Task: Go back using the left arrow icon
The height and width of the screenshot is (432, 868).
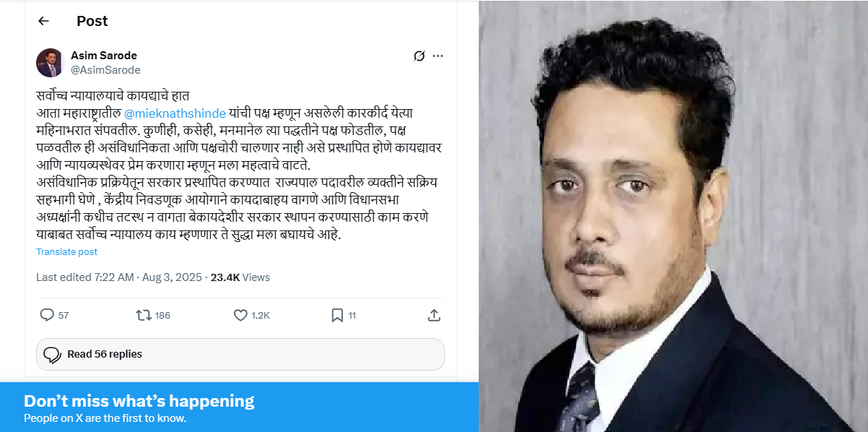Action: pos(43,21)
